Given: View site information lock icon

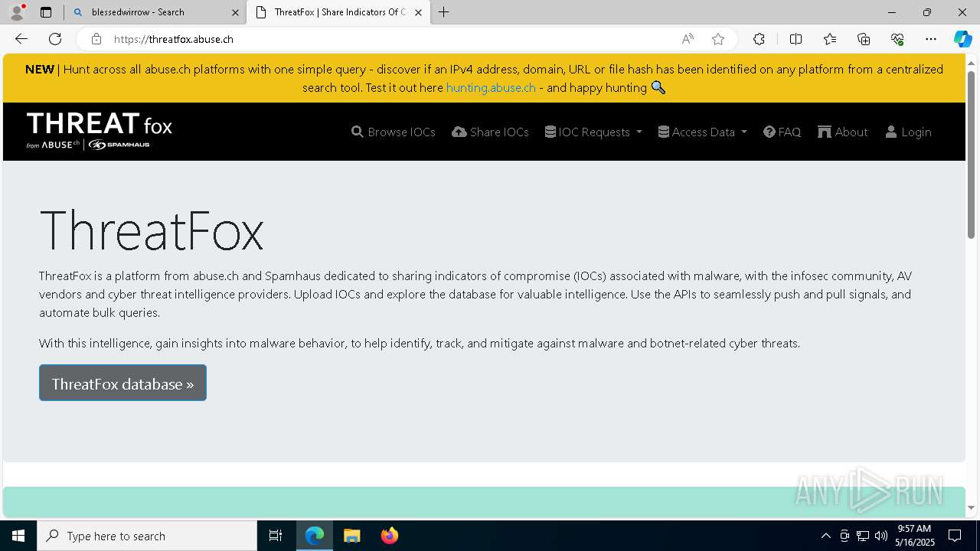Looking at the screenshot, I should coord(96,39).
